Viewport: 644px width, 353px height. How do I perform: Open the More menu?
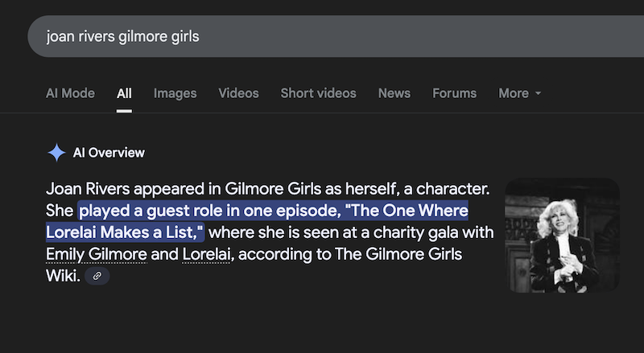click(519, 93)
